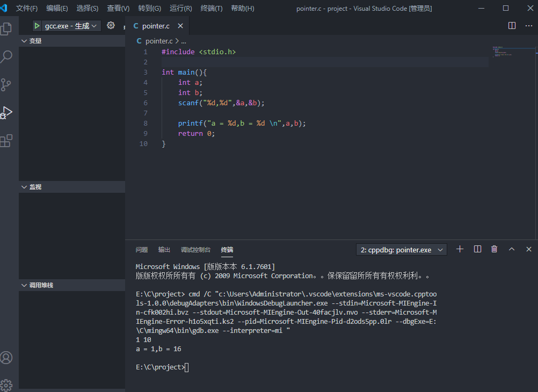Image resolution: width=538 pixels, height=392 pixels.
Task: Open the Search view in activity bar
Action: 6,56
